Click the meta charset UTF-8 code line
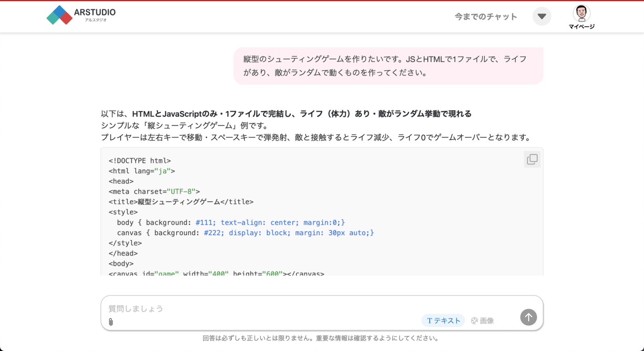Screen dimensions: 644x351 (154, 192)
